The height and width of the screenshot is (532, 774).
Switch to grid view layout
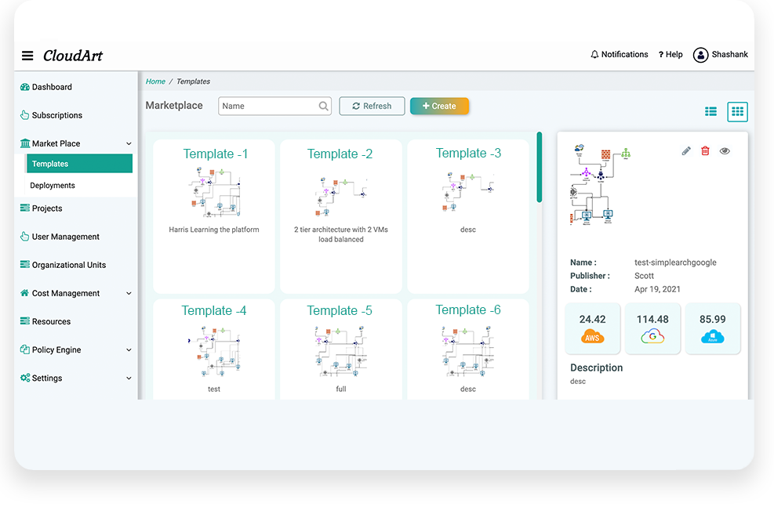click(x=737, y=112)
